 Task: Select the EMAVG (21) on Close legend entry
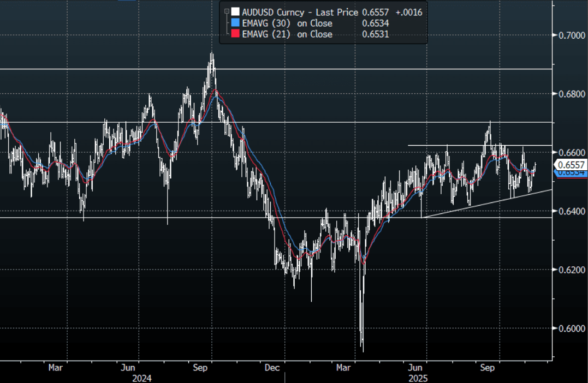(x=287, y=34)
